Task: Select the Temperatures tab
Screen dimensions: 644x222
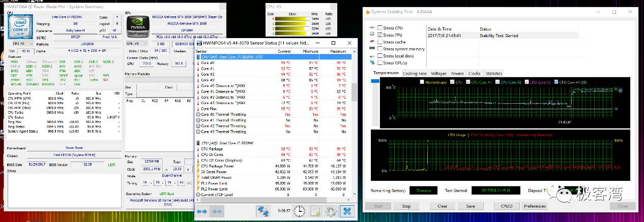Action: pos(386,73)
